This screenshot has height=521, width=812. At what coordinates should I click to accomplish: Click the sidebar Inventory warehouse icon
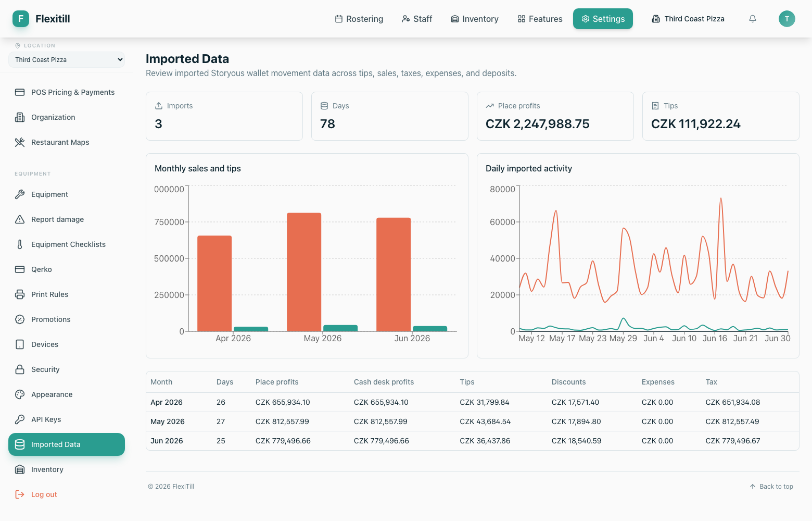pos(20,469)
